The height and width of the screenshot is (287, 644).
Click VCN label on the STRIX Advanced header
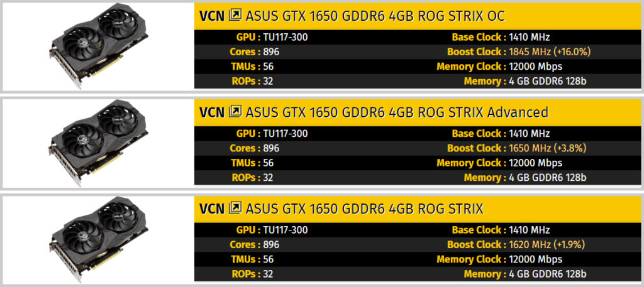[x=213, y=112]
